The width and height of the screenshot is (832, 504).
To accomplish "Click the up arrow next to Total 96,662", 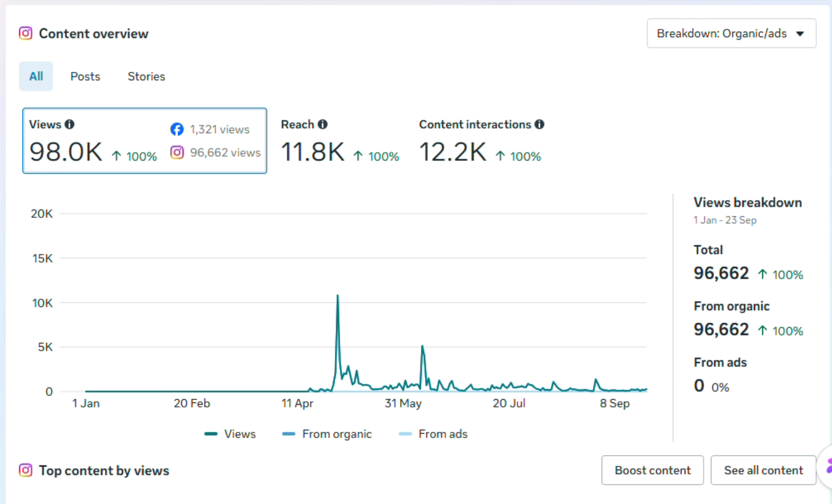I will [x=763, y=274].
